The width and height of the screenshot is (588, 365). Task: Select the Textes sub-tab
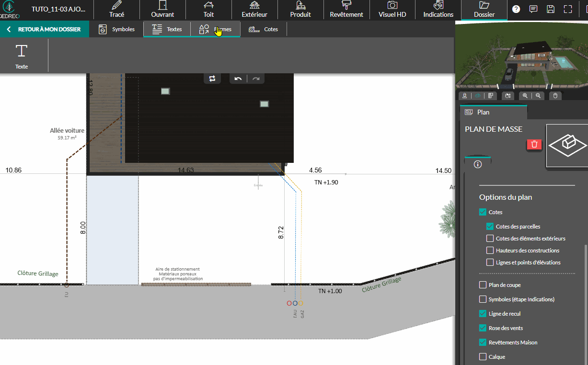tap(167, 29)
